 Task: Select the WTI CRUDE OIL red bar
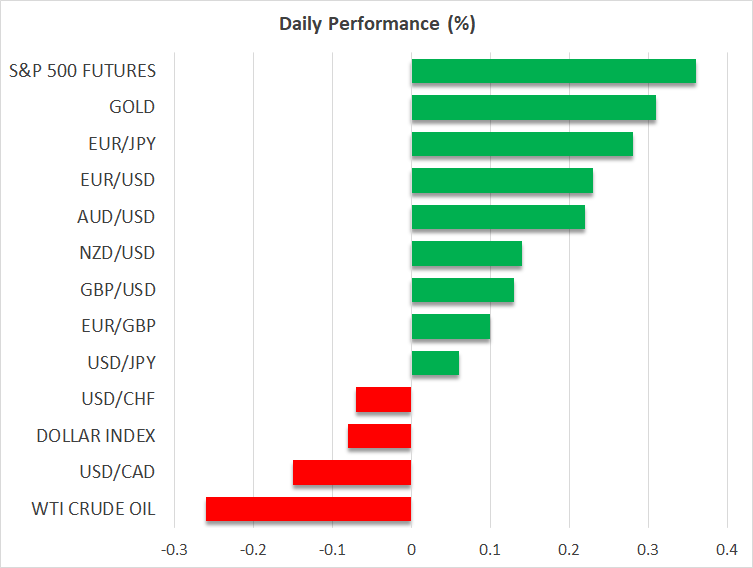309,509
